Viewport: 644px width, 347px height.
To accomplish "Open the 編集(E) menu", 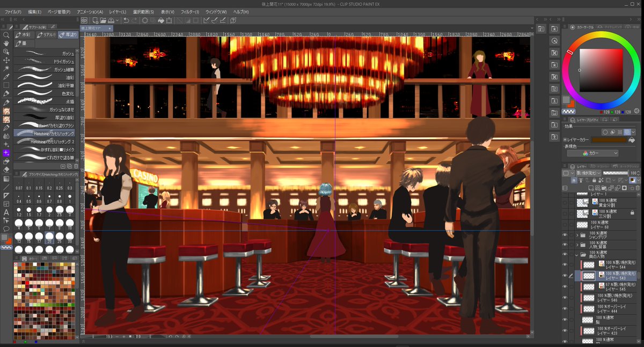I will (x=35, y=12).
